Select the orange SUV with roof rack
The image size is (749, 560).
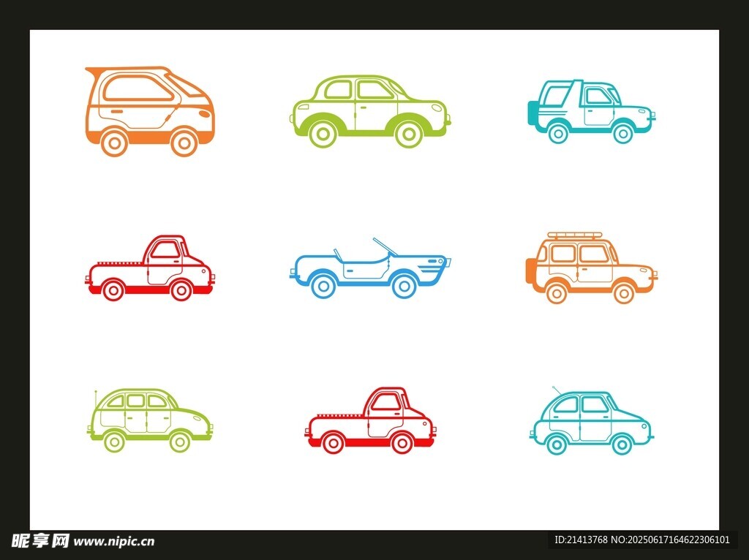(591, 268)
